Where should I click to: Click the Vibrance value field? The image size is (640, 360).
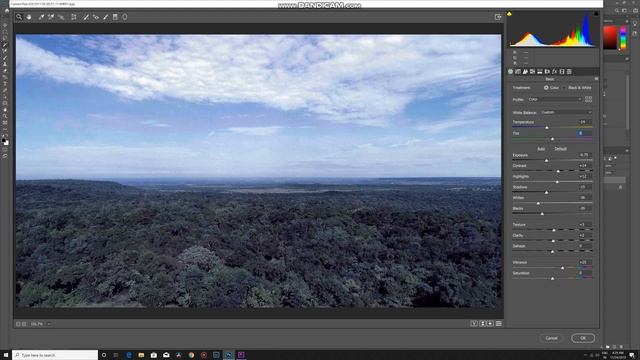pos(584,262)
